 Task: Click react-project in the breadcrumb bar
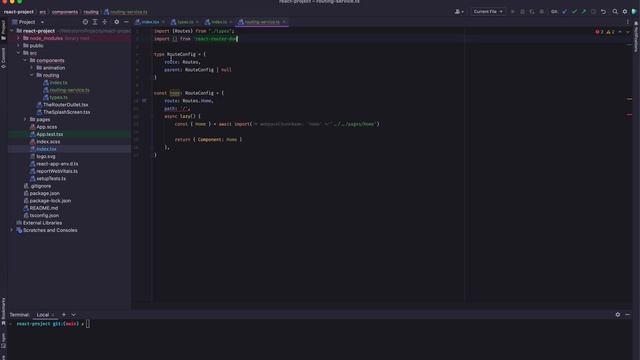coord(19,12)
